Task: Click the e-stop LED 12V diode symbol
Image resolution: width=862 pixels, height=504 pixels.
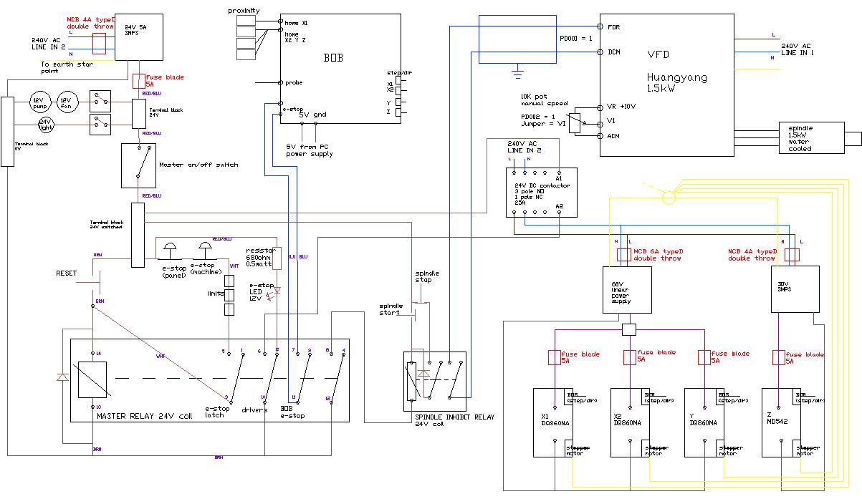Action: coord(278,291)
